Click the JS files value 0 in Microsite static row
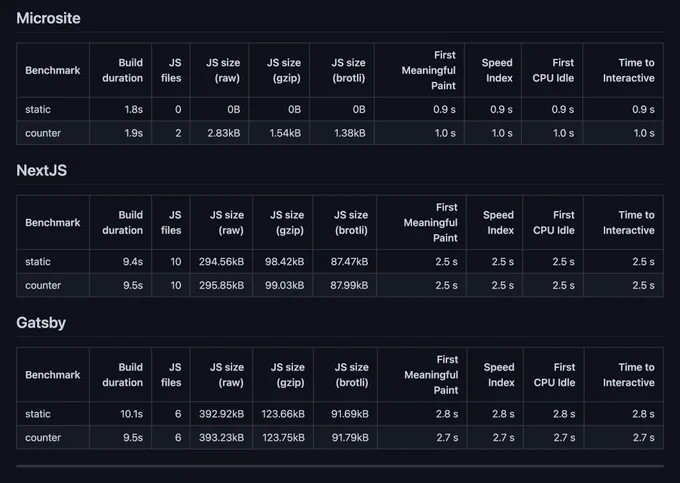Screen dimensions: 680x483 (178, 109)
